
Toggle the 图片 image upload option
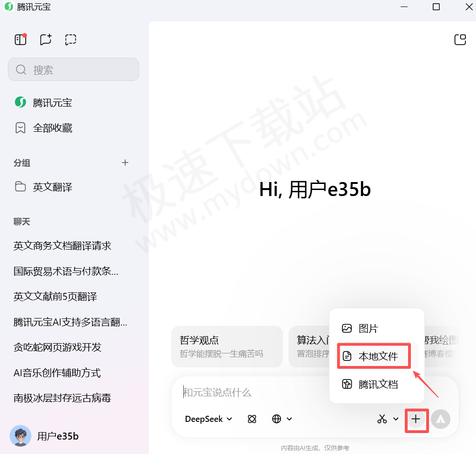click(368, 328)
